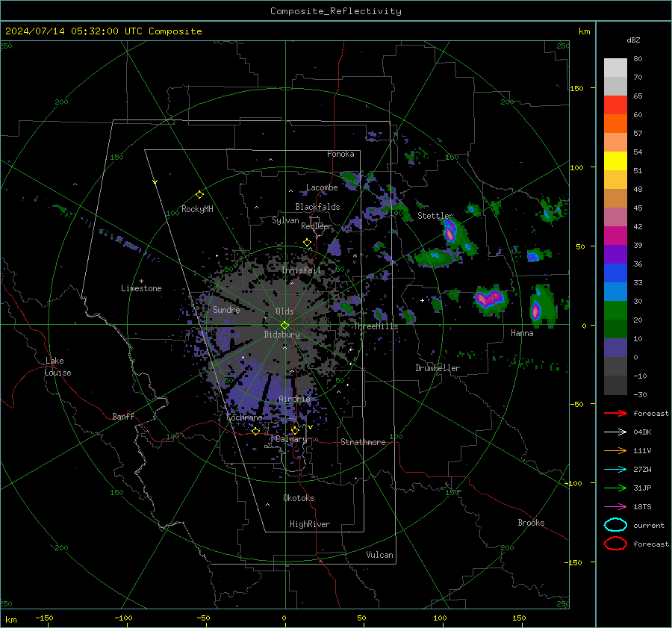Click the -50 tick on bottom axis
Viewport: 672px width, 628px height.
(203, 618)
